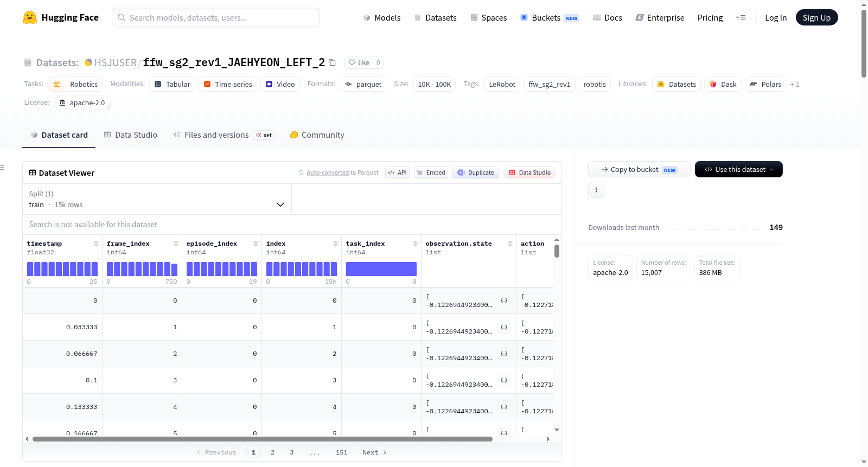Expand the Split train dropdown
Image resolution: width=868 pixels, height=467 pixels.
157,199
